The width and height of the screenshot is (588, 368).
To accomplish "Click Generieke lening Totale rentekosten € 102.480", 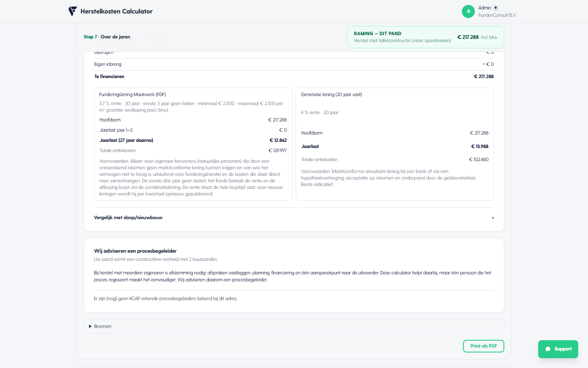I will (479, 159).
